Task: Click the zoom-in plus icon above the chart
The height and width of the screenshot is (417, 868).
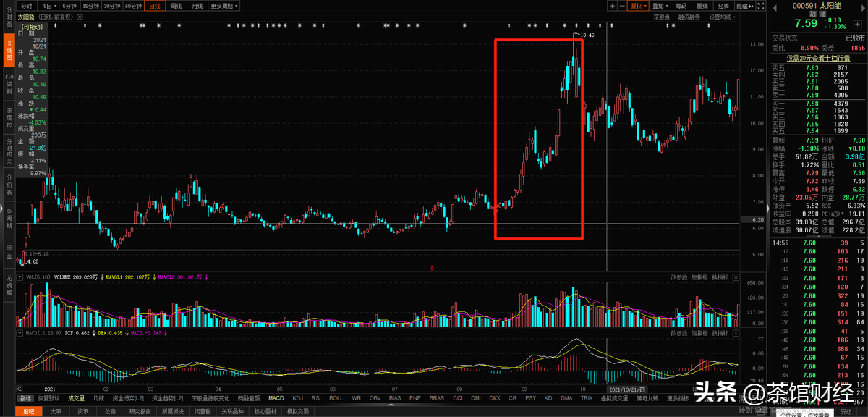Action: click(612, 6)
